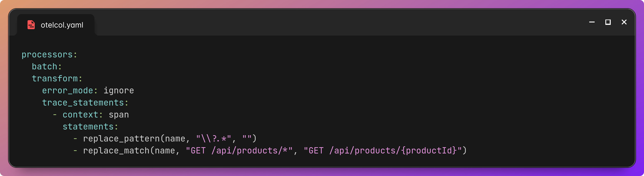Click the red document icon on the otelcol.yaml tab
This screenshot has width=644, height=176.
click(31, 24)
